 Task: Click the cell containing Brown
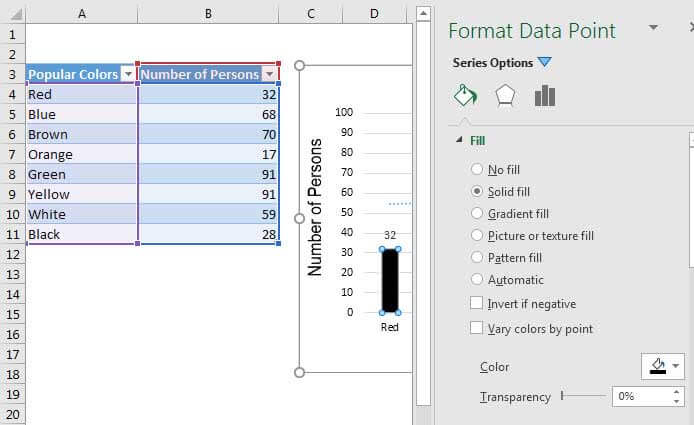[x=82, y=134]
